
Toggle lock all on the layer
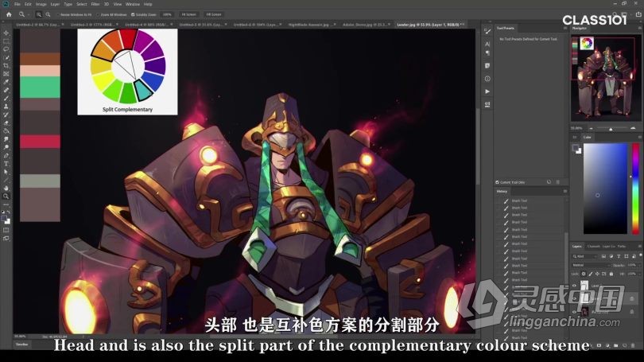point(611,274)
